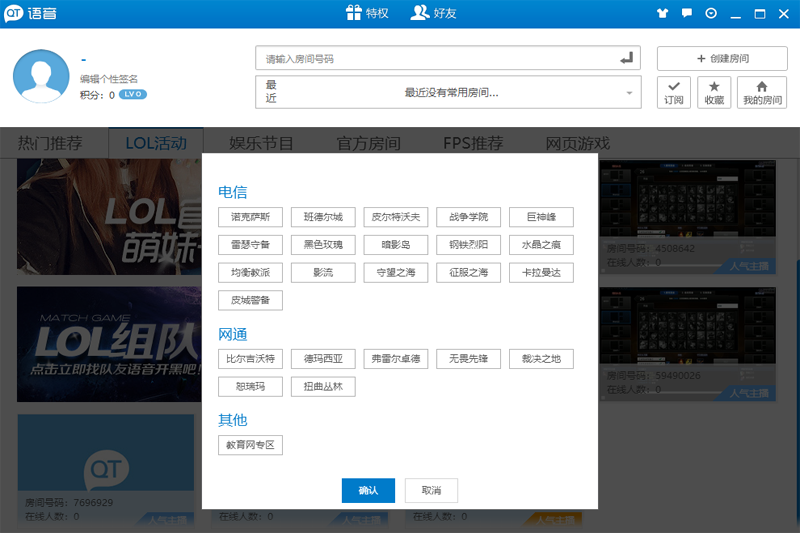Confirm with the 确认 button

coord(368,490)
